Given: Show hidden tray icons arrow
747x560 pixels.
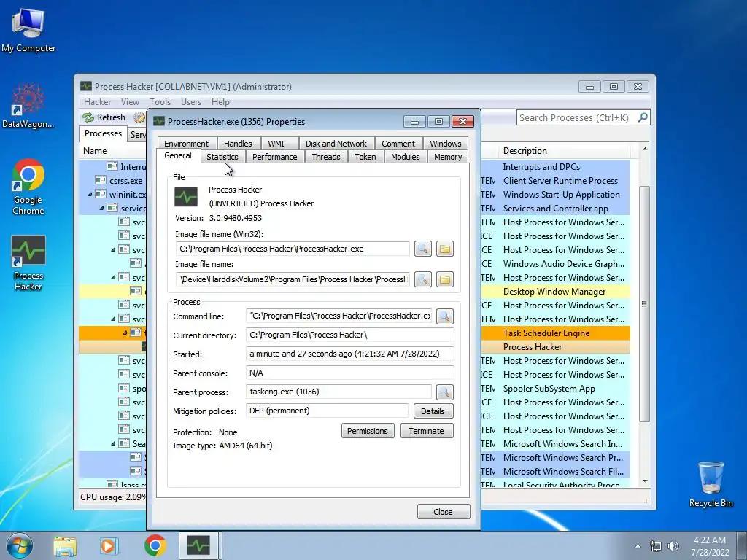Looking at the screenshot, I should click(638, 546).
